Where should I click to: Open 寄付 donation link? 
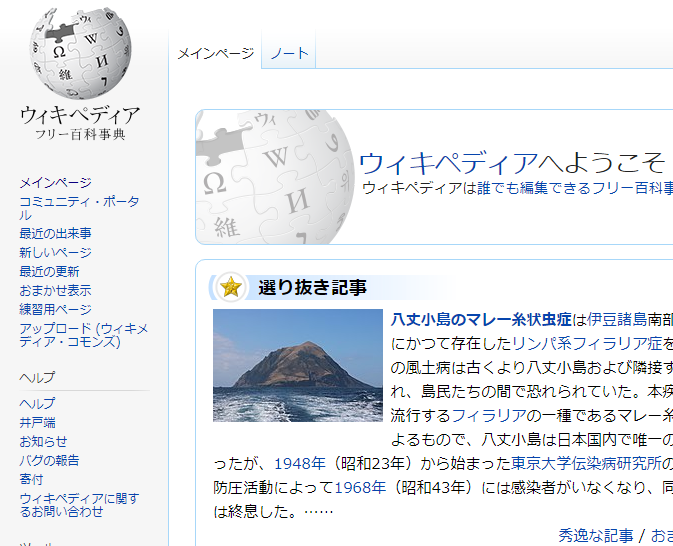31,479
